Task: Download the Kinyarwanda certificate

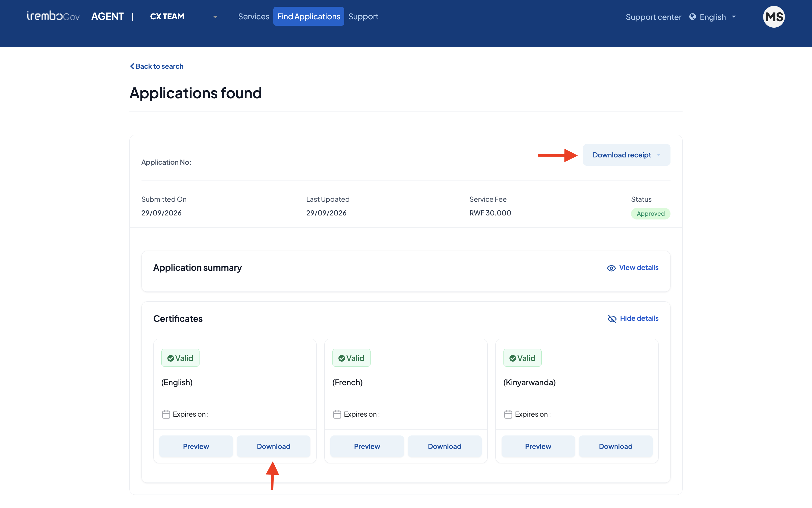Action: pyautogui.click(x=615, y=446)
